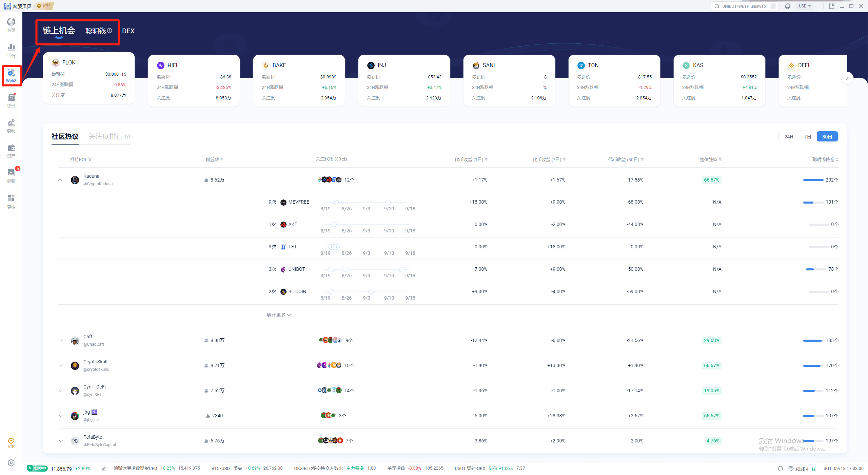
Task: Switch time range to 24H
Action: coord(789,137)
